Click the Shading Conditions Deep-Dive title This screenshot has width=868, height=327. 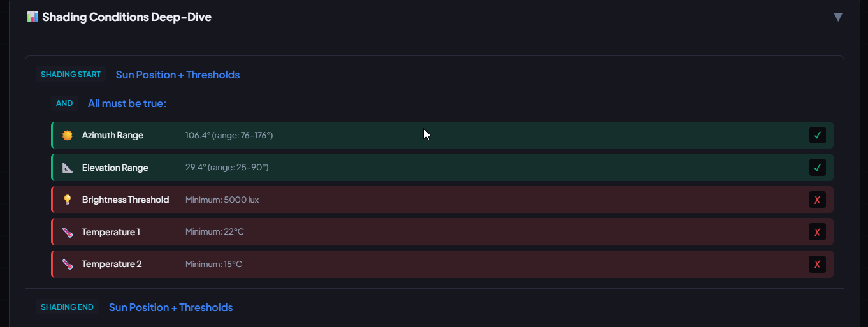point(127,17)
